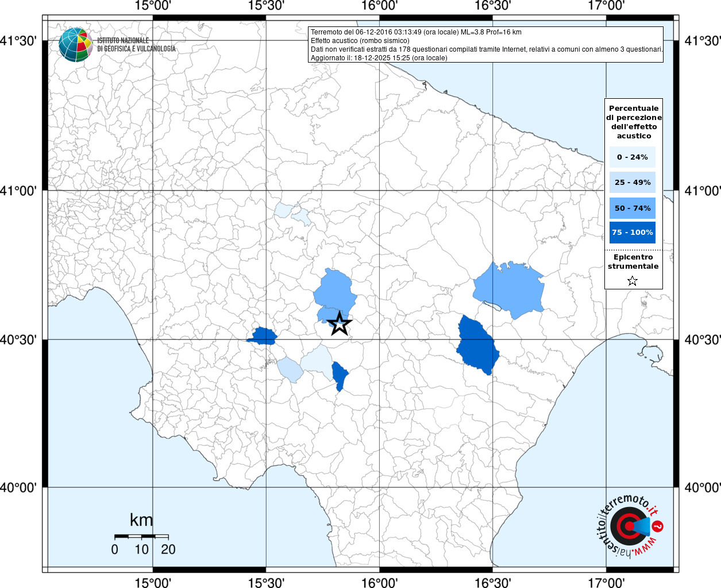
Task: Click the legend epicenter star symbol
Action: pyautogui.click(x=633, y=281)
